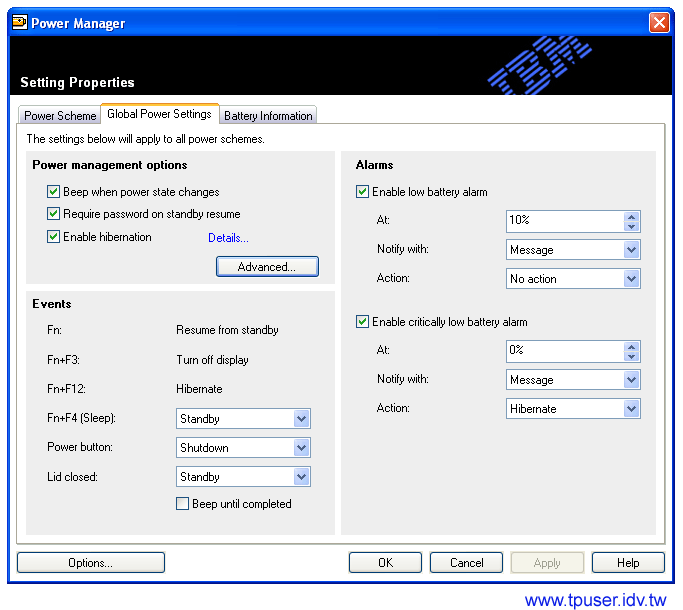
Task: Click the Advanced... button
Action: [x=267, y=267]
